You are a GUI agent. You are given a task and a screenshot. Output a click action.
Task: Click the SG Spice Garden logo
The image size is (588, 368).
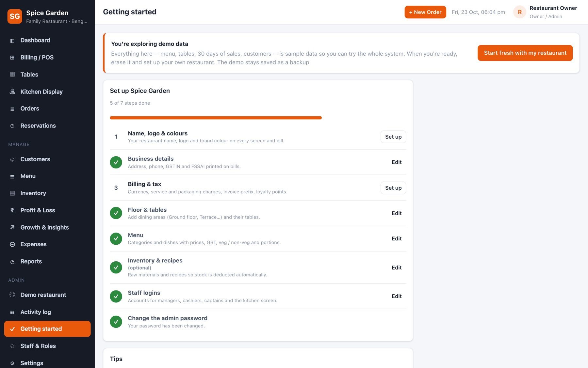pyautogui.click(x=15, y=16)
